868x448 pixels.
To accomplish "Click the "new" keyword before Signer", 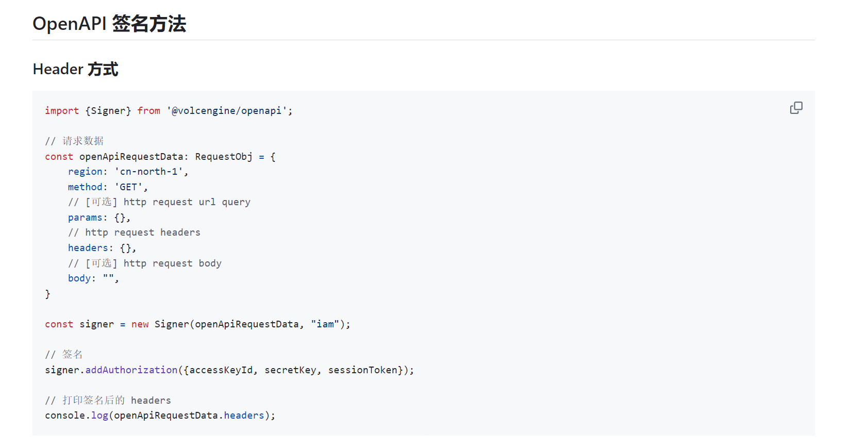I will pyautogui.click(x=140, y=324).
